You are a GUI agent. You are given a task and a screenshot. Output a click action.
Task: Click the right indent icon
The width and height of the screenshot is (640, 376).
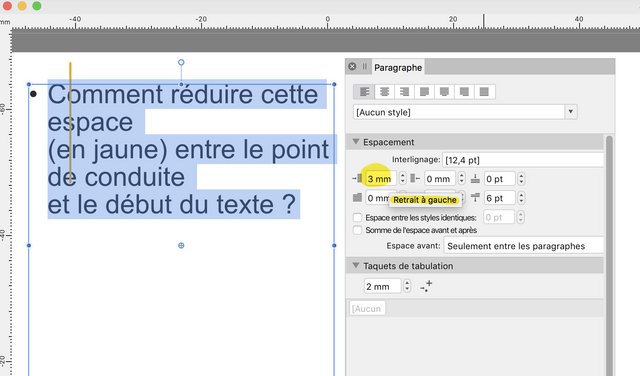[x=415, y=178]
